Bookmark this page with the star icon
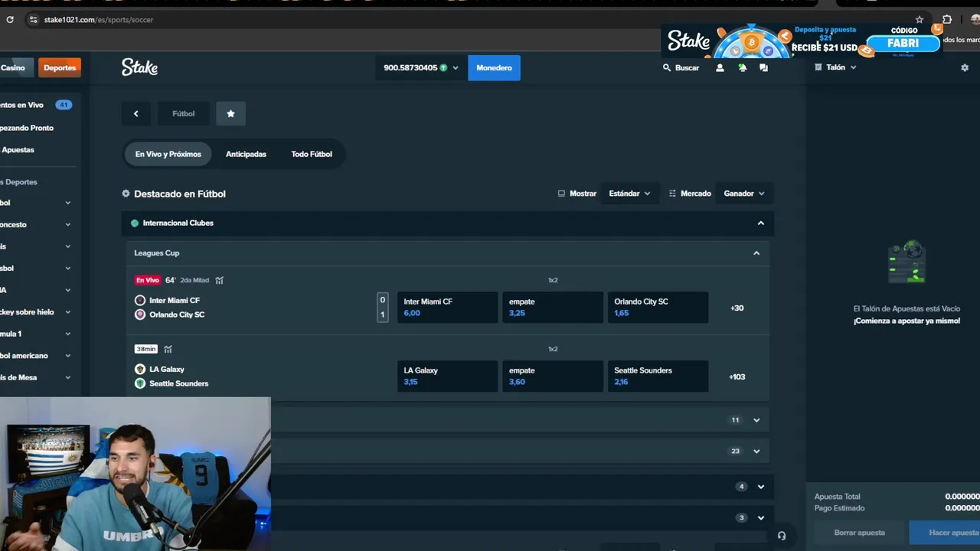The height and width of the screenshot is (551, 980). [920, 20]
